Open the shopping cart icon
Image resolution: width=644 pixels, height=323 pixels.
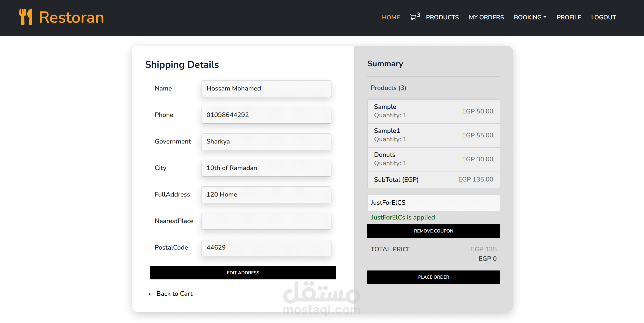[413, 17]
